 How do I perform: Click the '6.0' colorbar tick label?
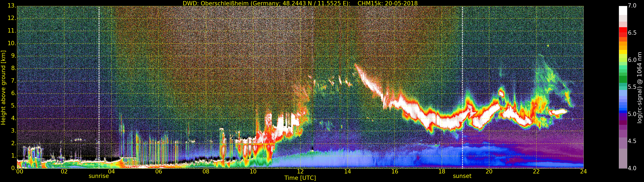(632, 60)
